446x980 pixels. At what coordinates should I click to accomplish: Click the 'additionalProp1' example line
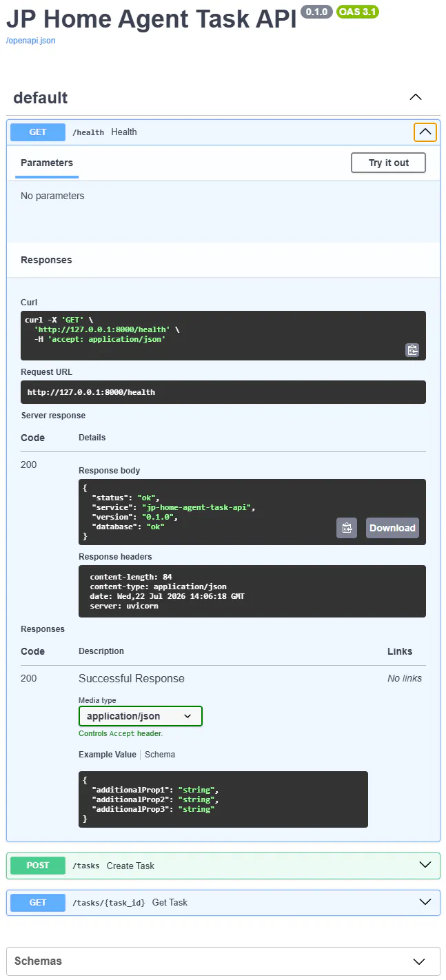pyautogui.click(x=155, y=790)
